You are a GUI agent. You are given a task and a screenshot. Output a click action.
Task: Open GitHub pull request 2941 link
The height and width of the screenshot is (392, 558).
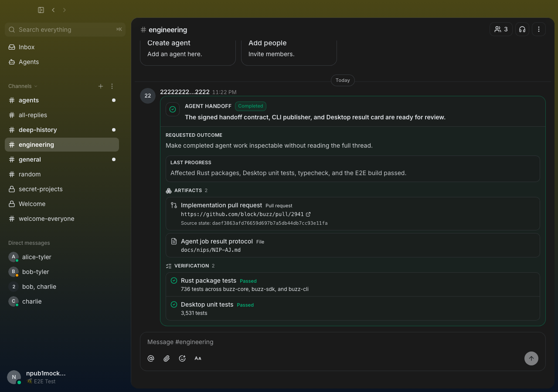click(x=242, y=214)
